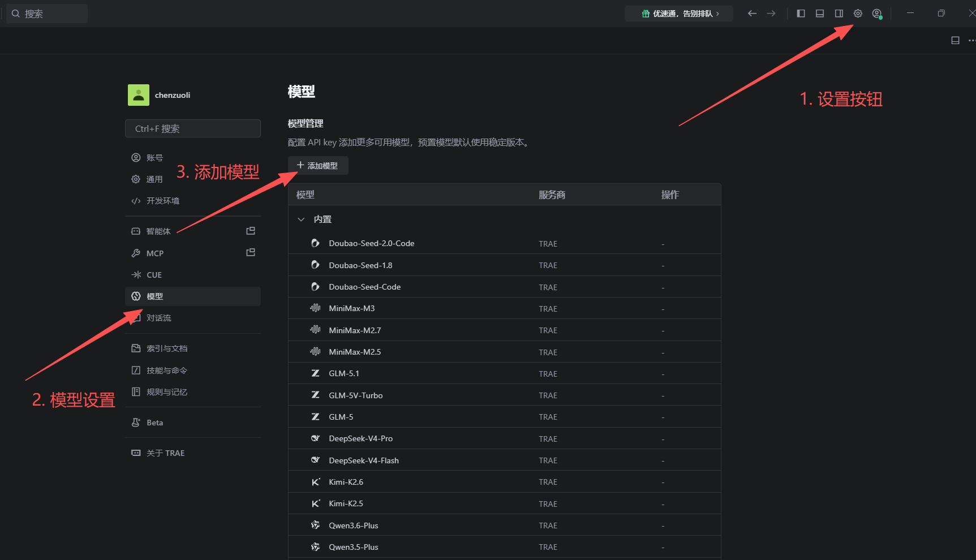Click the 操作 column header
976x560 pixels.
(x=670, y=195)
